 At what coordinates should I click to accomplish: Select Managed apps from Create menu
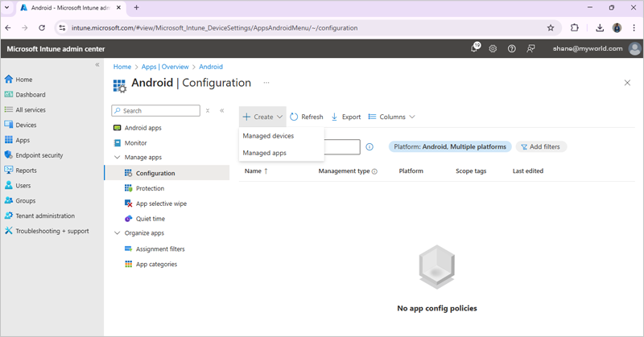(264, 153)
